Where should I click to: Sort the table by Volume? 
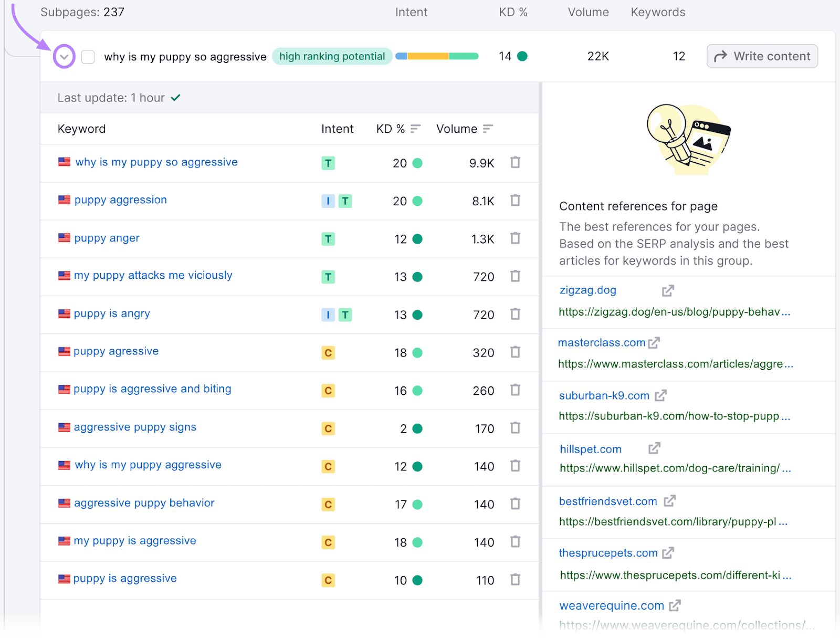click(x=488, y=128)
